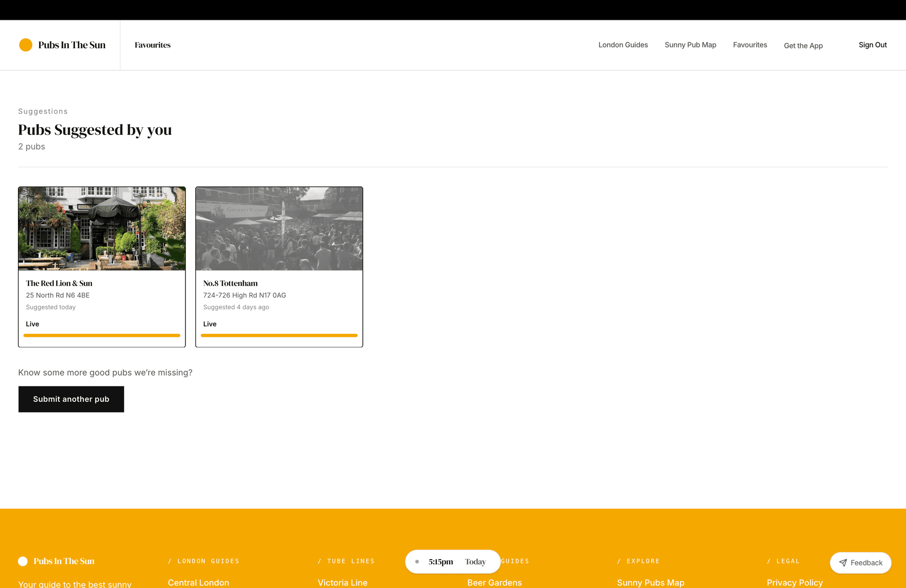Click the status dot in the 5:15pm pill
The image size is (906, 588).
point(417,561)
